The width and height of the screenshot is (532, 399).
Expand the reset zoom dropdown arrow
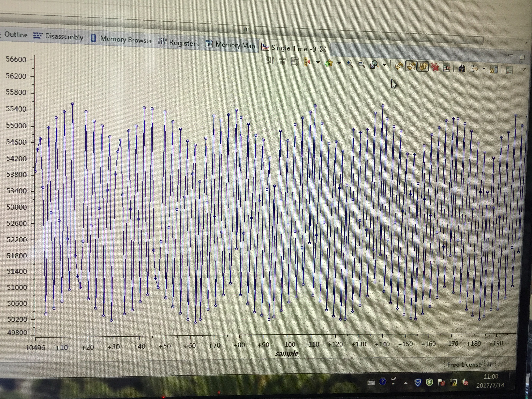pyautogui.click(x=384, y=65)
